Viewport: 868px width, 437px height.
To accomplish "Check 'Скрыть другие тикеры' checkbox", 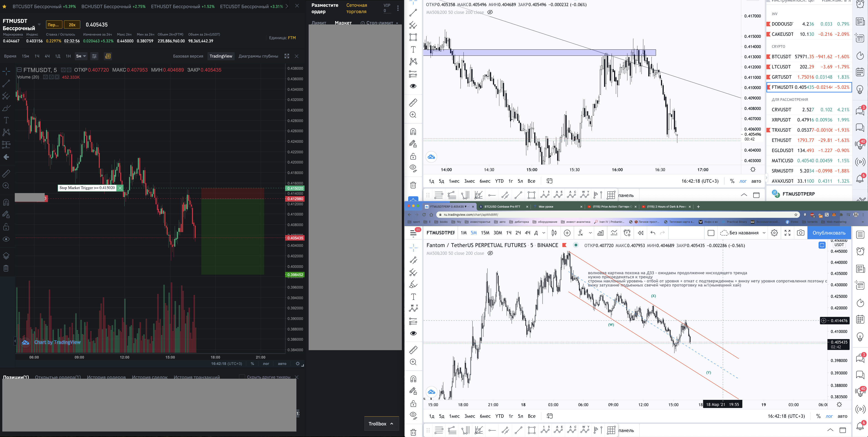I will [x=241, y=377].
